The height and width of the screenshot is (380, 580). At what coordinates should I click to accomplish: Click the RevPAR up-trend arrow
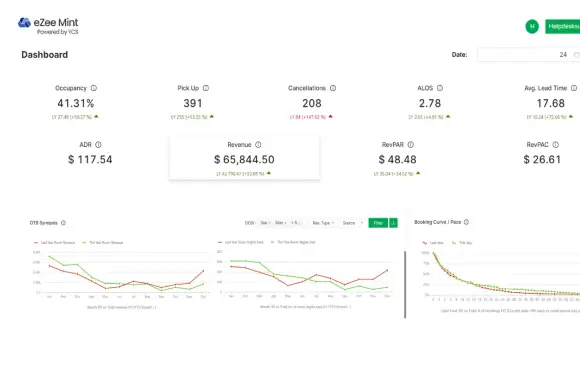418,173
